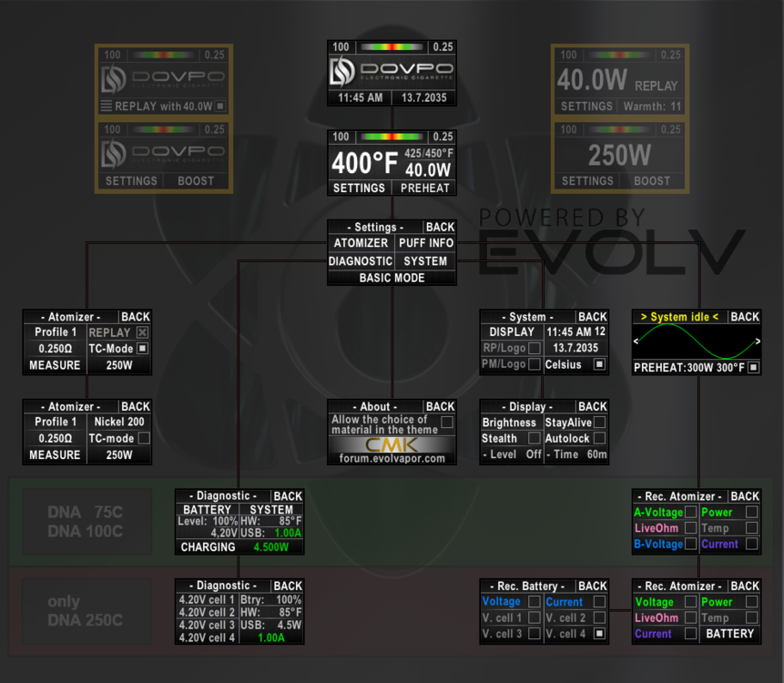Enable the RP/Logo checkbox in System

(535, 348)
